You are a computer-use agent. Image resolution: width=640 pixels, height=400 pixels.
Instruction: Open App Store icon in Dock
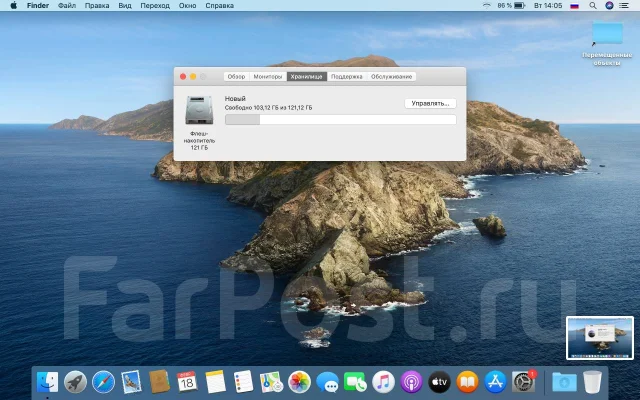[495, 382]
